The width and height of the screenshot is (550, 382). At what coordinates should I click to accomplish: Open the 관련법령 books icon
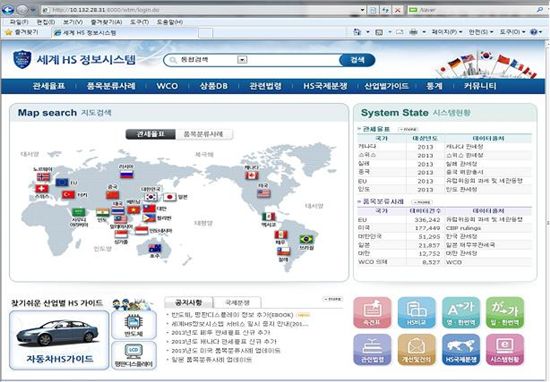point(372,349)
